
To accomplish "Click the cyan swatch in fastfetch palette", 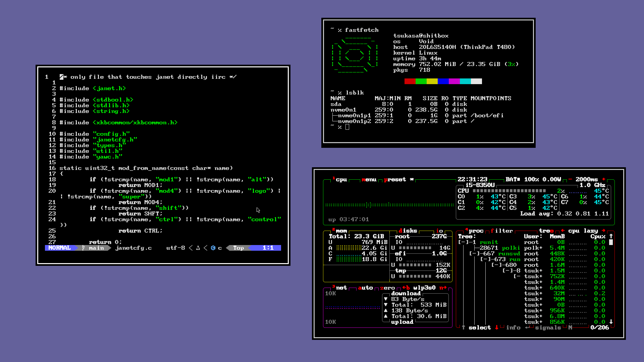I will click(x=465, y=81).
